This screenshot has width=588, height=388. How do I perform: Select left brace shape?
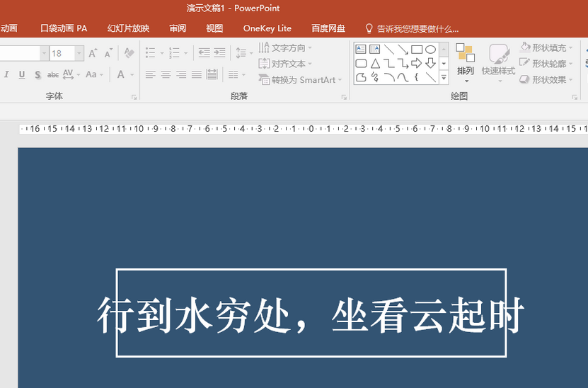(416, 77)
